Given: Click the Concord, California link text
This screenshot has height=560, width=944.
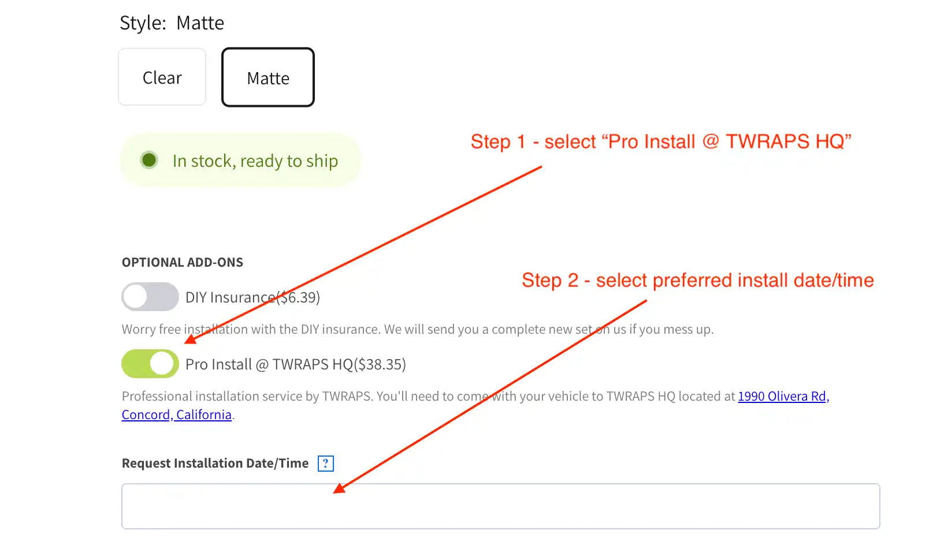Looking at the screenshot, I should coord(176,415).
